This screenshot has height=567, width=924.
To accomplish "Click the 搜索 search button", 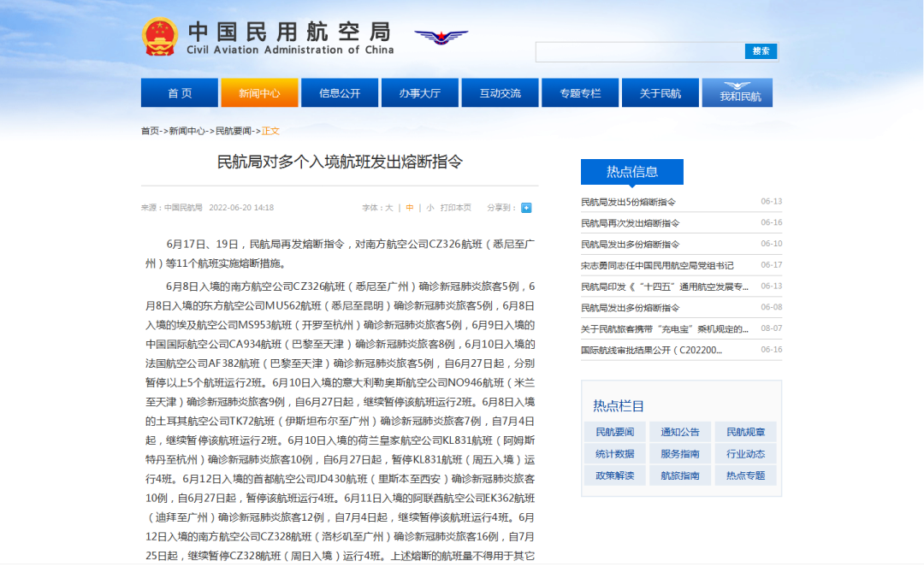I will [761, 51].
